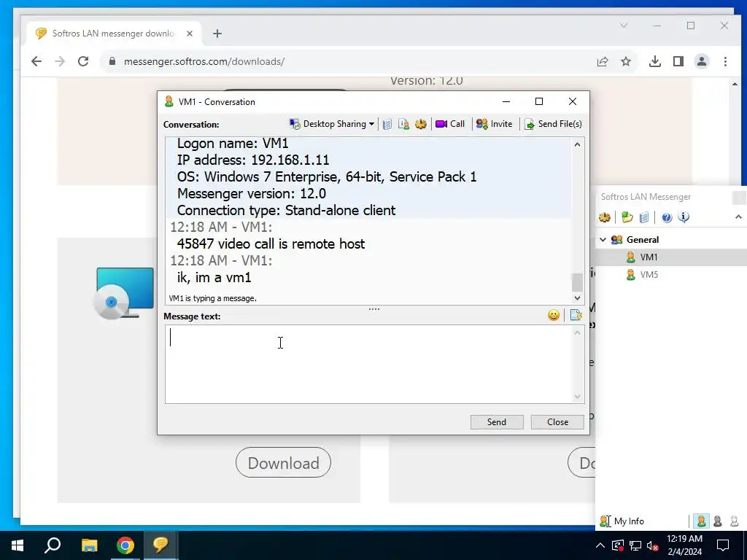Open the blue Help question-mark icon
Screen dimensions: 747x560
coord(667,217)
